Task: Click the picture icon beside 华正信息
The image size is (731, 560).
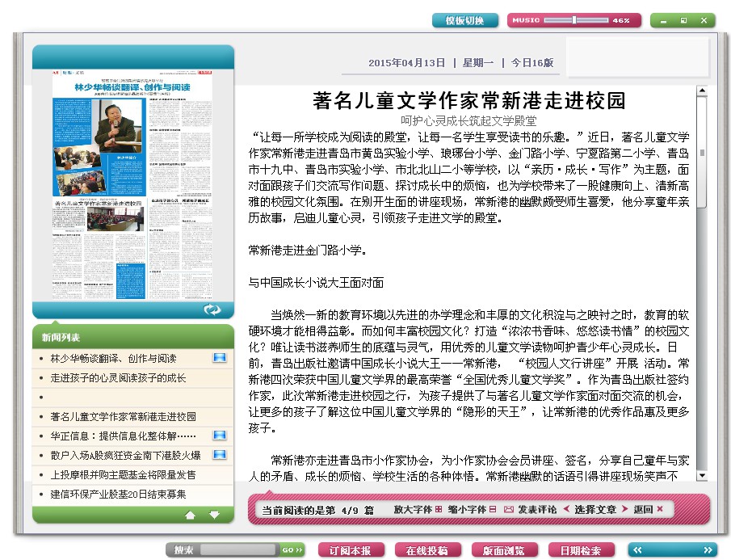Action: [x=220, y=435]
